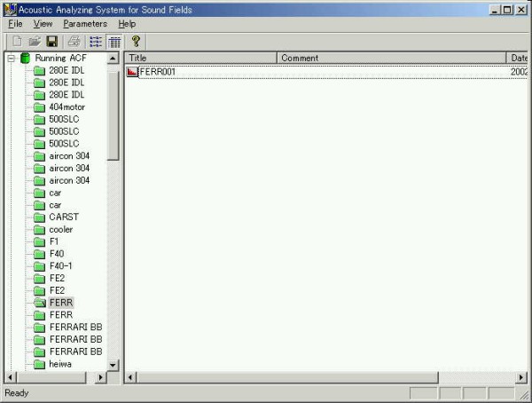Viewport: 532px width, 403px height.
Task: Select the cooler folder
Action: pyautogui.click(x=60, y=229)
